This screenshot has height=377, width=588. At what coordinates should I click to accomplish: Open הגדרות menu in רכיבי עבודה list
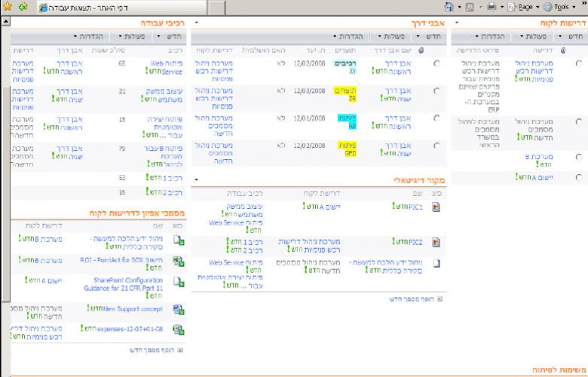pyautogui.click(x=88, y=36)
